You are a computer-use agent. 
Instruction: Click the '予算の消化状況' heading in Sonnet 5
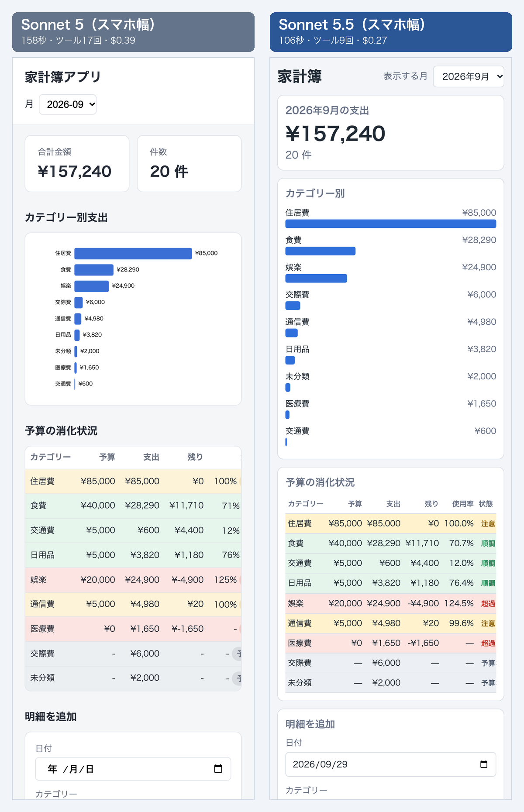[x=61, y=431]
